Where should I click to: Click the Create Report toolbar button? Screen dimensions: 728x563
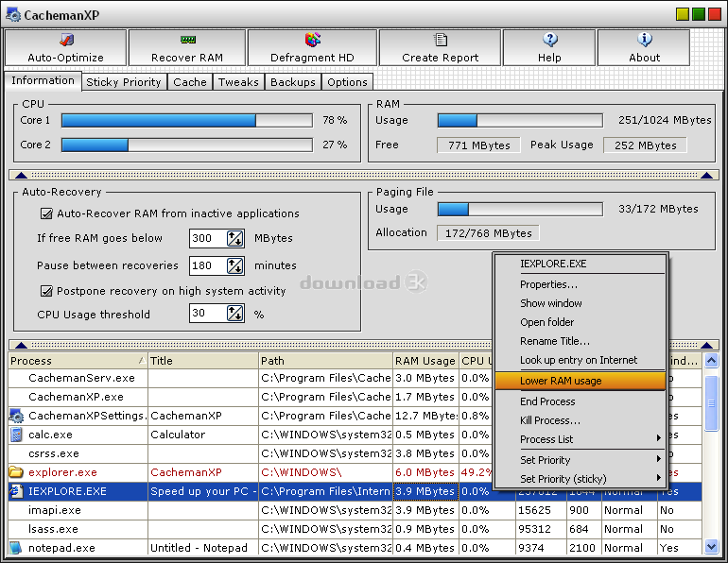pyautogui.click(x=440, y=48)
